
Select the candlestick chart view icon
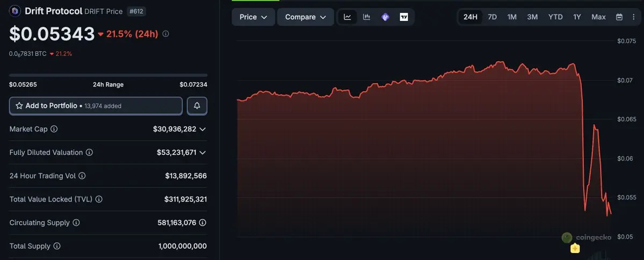[366, 17]
